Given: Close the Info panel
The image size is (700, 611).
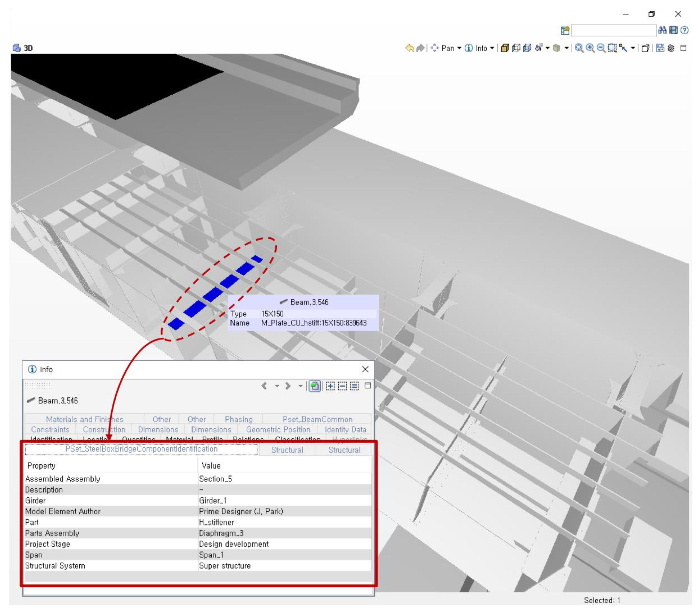Looking at the screenshot, I should click(x=365, y=369).
